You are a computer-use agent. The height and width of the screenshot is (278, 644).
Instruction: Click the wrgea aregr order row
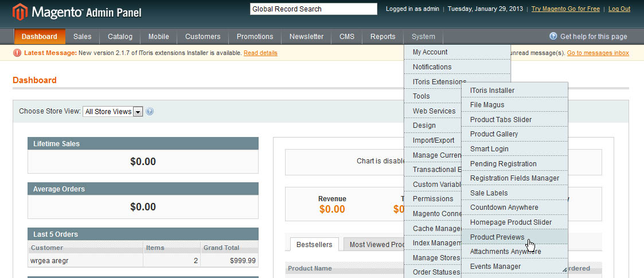(143, 260)
